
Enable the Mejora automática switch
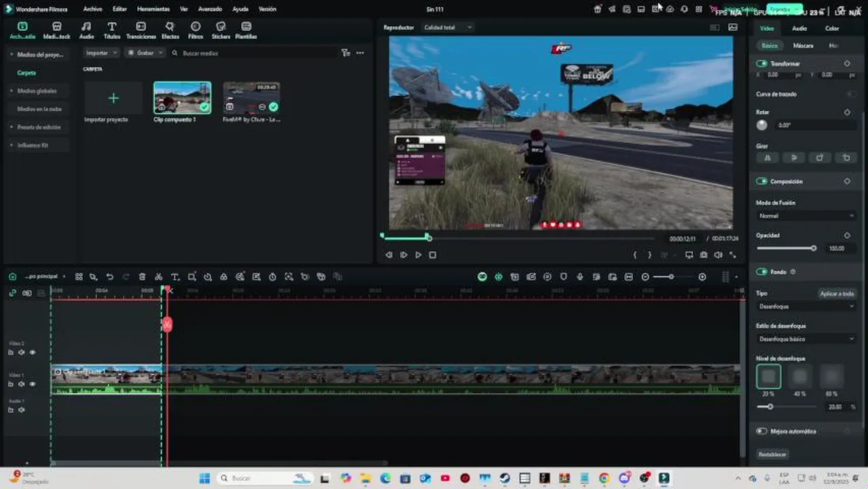(x=761, y=431)
